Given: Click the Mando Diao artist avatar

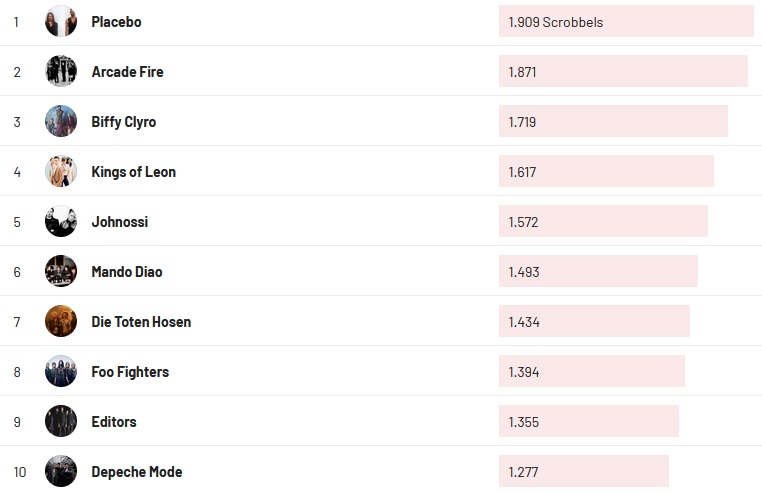Looking at the screenshot, I should (x=61, y=271).
